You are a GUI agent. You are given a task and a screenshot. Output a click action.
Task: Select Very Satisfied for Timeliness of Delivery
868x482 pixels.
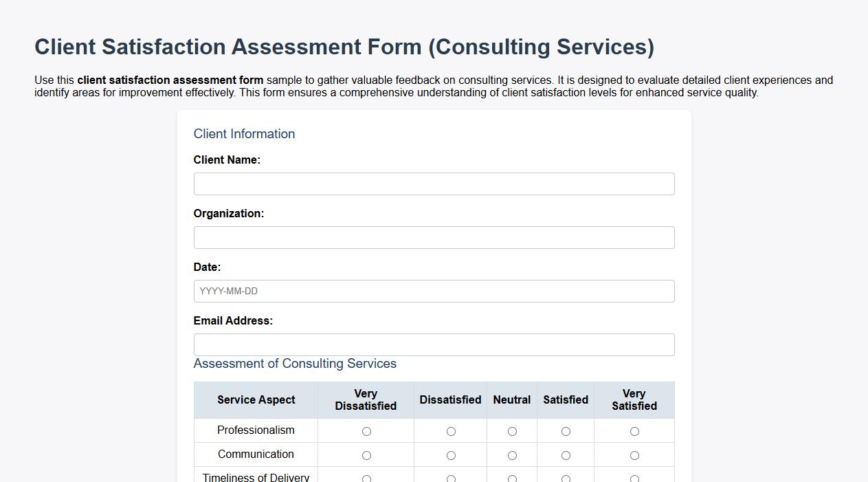tap(634, 478)
